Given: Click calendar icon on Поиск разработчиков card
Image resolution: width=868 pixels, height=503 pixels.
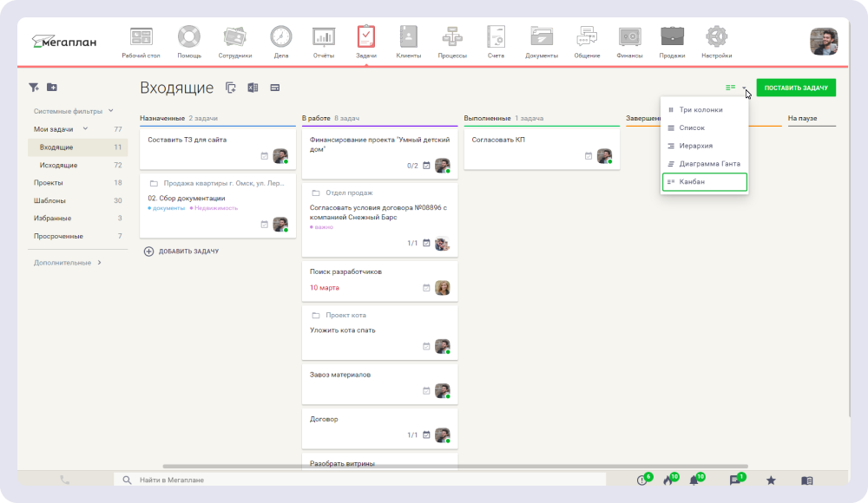Looking at the screenshot, I should point(426,288).
